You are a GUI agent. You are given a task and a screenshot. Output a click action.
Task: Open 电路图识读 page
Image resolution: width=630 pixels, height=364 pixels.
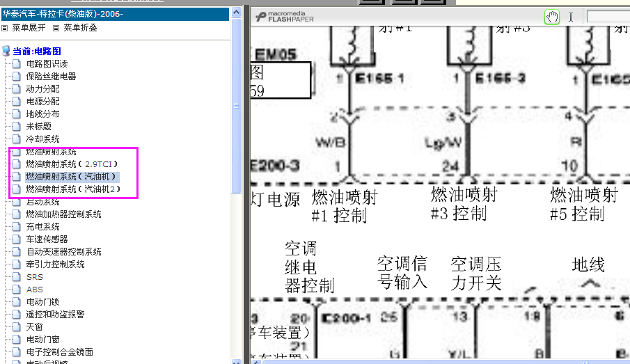point(47,63)
